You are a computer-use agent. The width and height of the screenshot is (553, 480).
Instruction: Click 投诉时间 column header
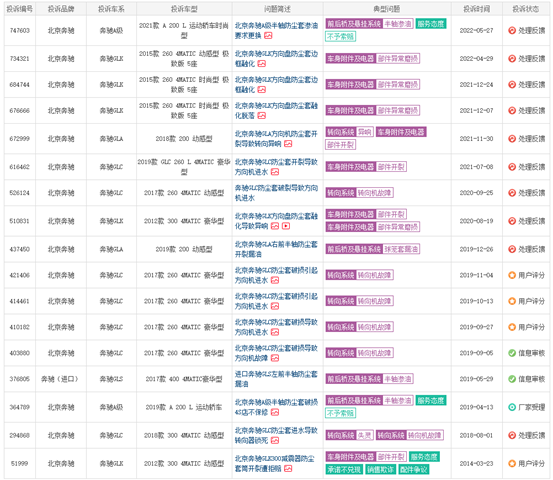476,9
